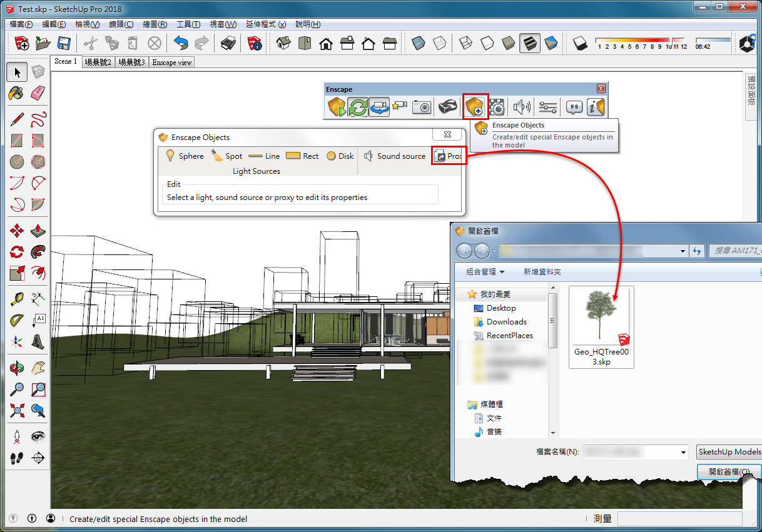The image size is (762, 532).
Task: Select the Geo_HQTree003.skp file thumbnail
Action: pyautogui.click(x=601, y=327)
